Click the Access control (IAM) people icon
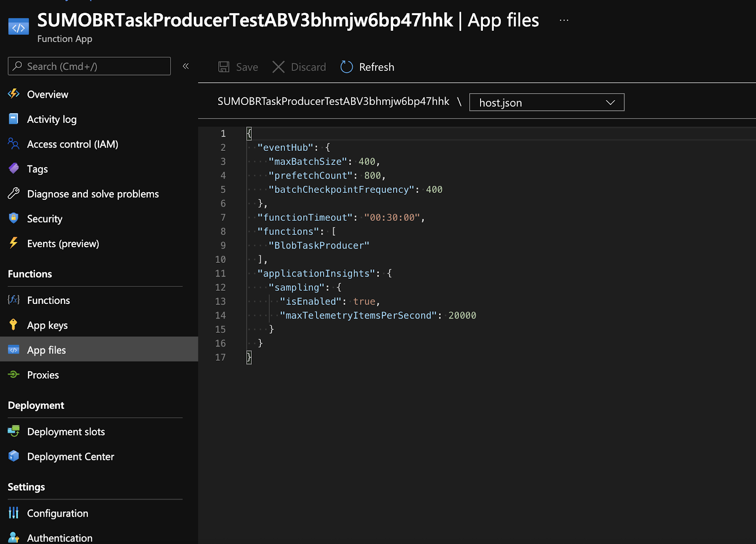The height and width of the screenshot is (544, 756). [14, 144]
